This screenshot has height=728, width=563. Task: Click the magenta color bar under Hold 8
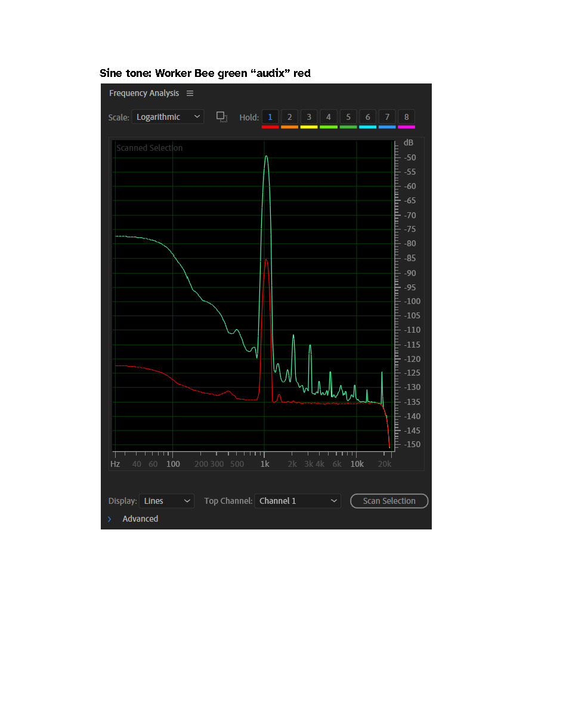pos(407,127)
